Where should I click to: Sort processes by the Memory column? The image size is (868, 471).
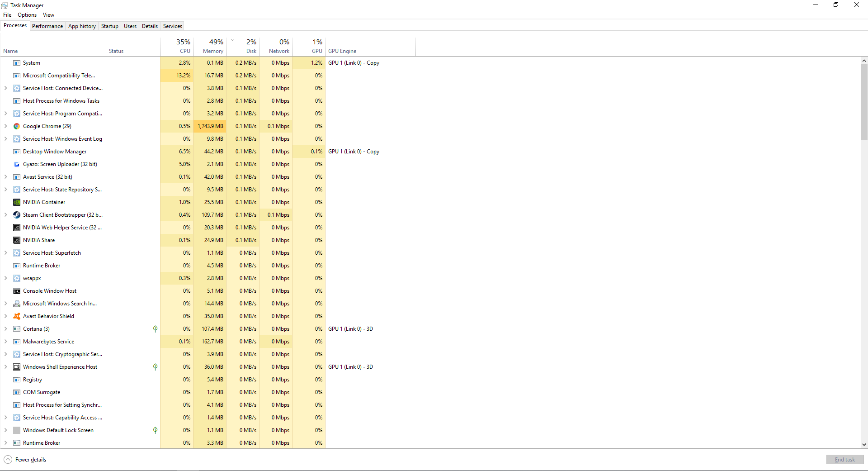coord(210,46)
